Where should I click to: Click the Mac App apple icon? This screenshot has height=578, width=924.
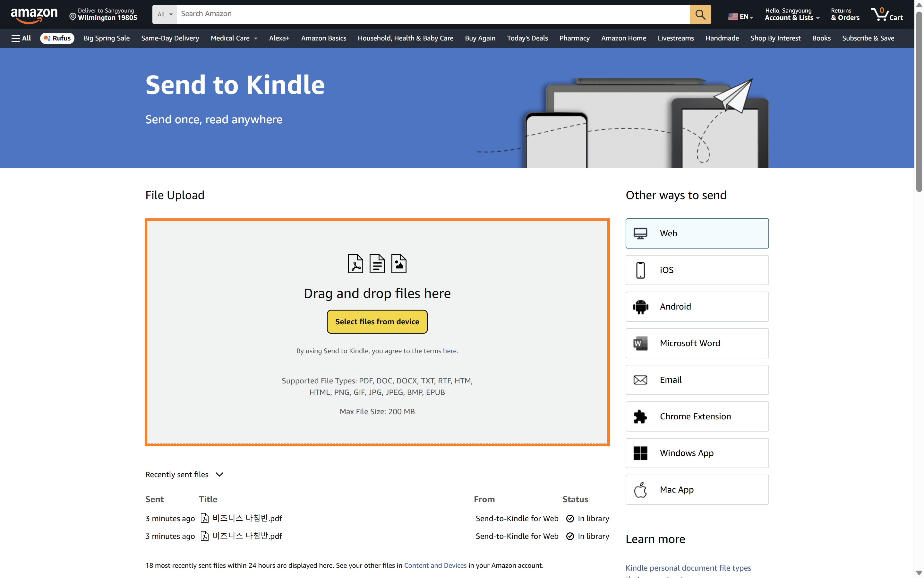[640, 490]
